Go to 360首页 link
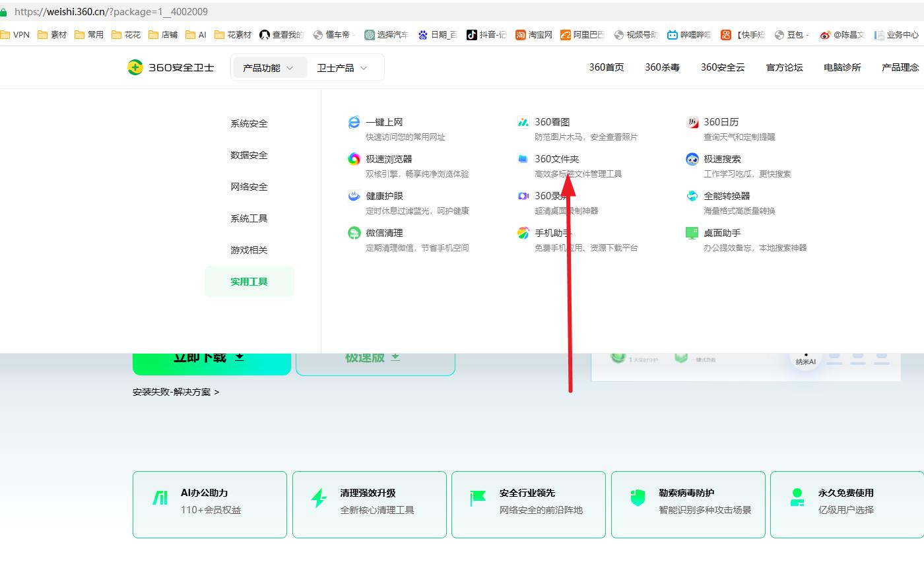The image size is (924, 570). (607, 67)
